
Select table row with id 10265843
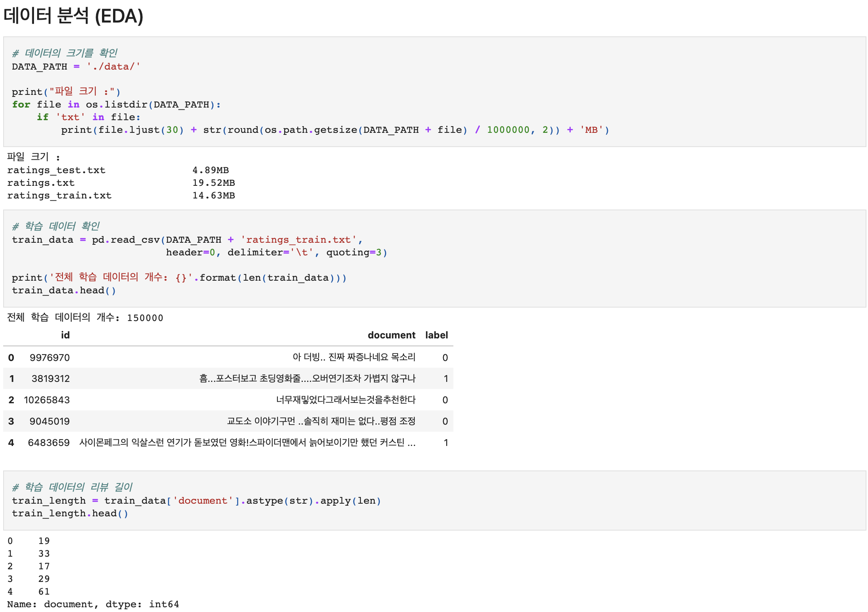(x=228, y=400)
